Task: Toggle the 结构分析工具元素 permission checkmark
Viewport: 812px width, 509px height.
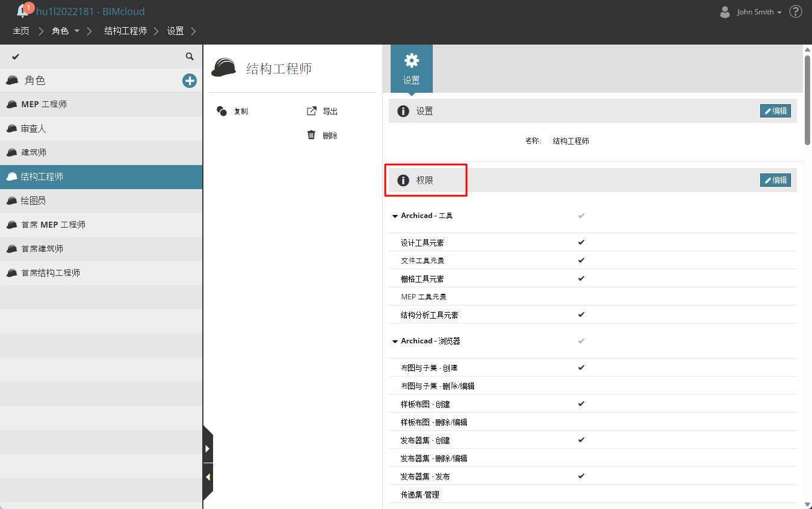Action: pos(581,314)
